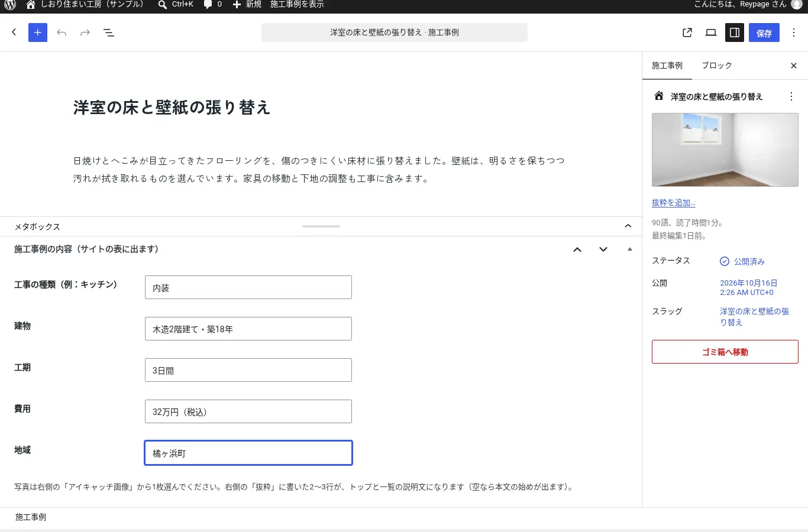The image size is (808, 532).
Task: Click the 費用 field containing 32万円
Action: tap(248, 411)
